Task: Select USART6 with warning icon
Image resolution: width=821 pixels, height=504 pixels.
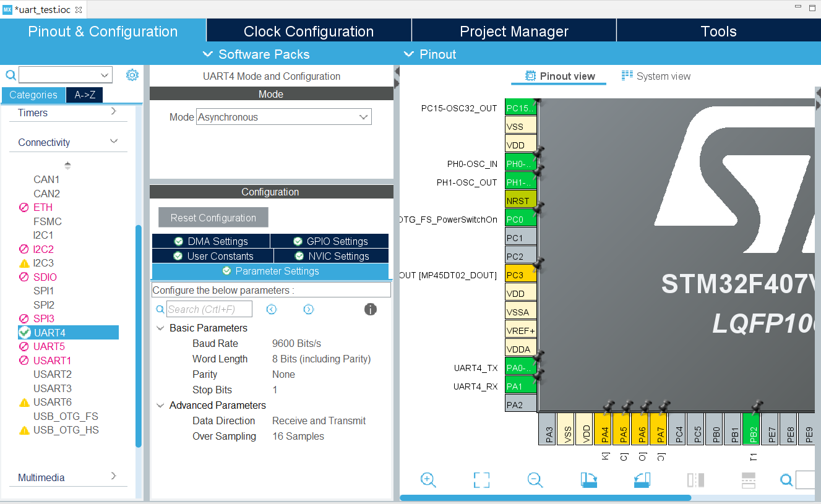Action: (53, 402)
